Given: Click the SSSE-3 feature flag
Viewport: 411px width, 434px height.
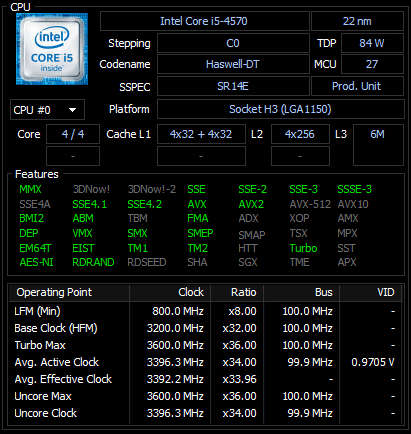Looking at the screenshot, I should tap(355, 189).
